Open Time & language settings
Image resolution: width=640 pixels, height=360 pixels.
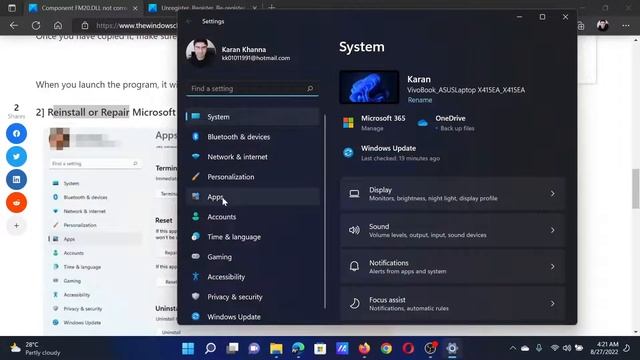(252, 237)
